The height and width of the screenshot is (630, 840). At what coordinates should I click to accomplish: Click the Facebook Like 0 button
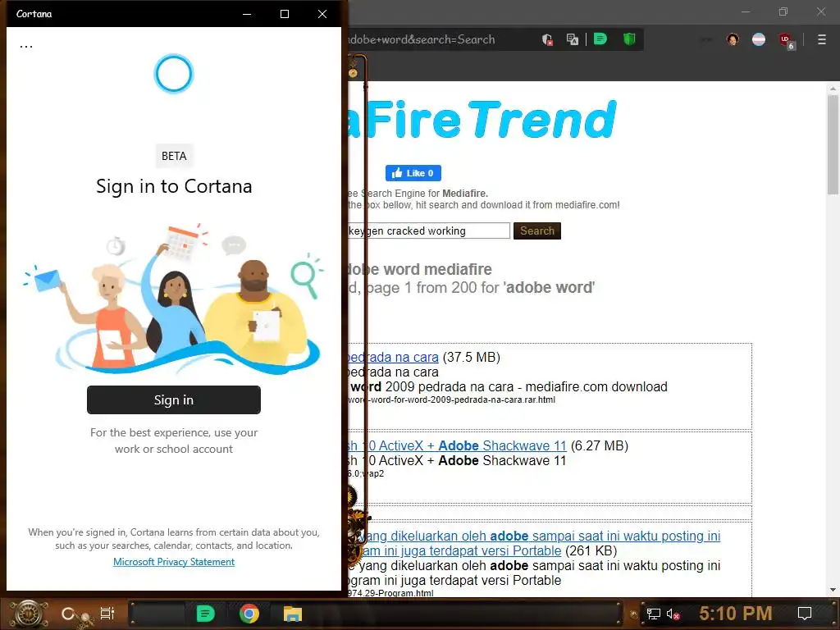(413, 173)
